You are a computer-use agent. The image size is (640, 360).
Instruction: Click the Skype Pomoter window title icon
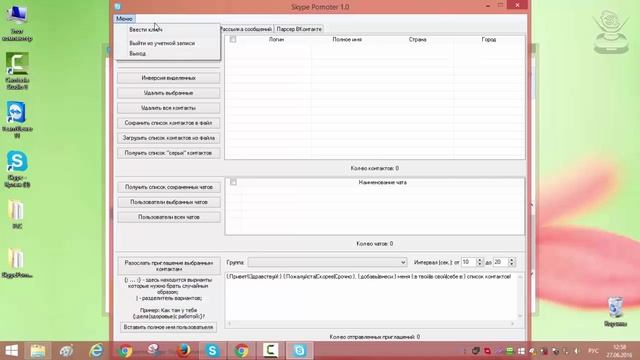point(118,7)
